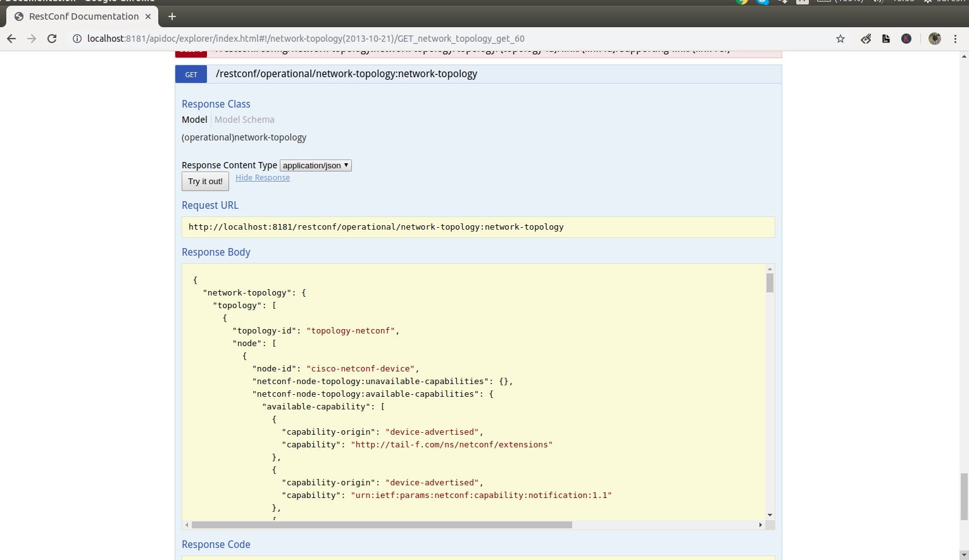The height and width of the screenshot is (560, 969).
Task: Click the "unavailable-capabilities" JSON key
Action: [x=370, y=382]
